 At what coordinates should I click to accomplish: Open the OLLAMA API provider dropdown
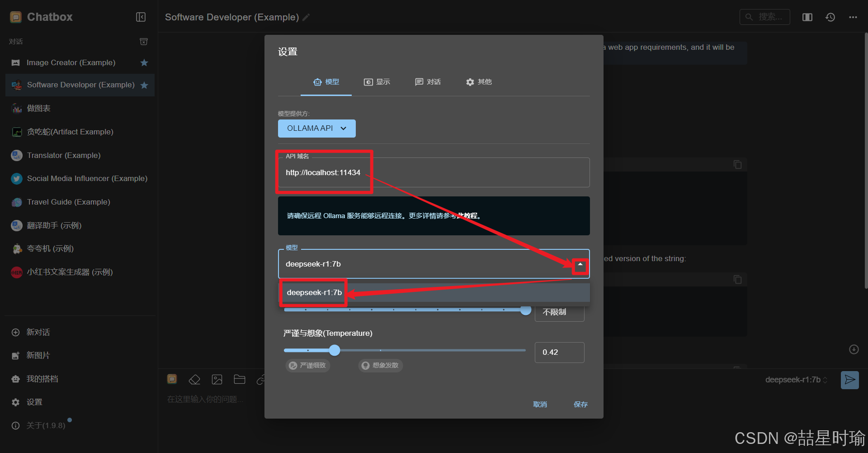(x=317, y=129)
